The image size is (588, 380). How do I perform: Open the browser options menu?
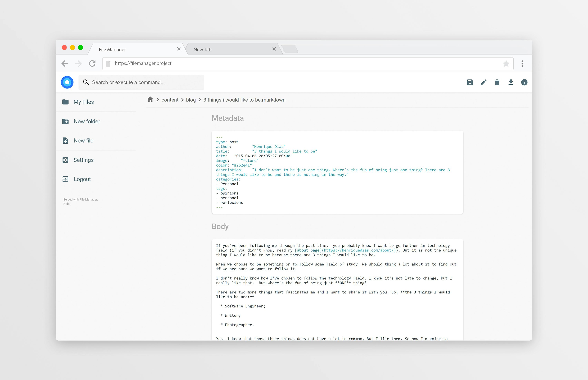click(522, 63)
